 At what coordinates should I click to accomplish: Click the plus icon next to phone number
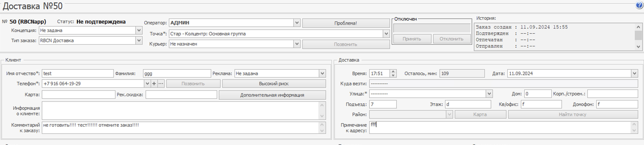tap(154, 84)
